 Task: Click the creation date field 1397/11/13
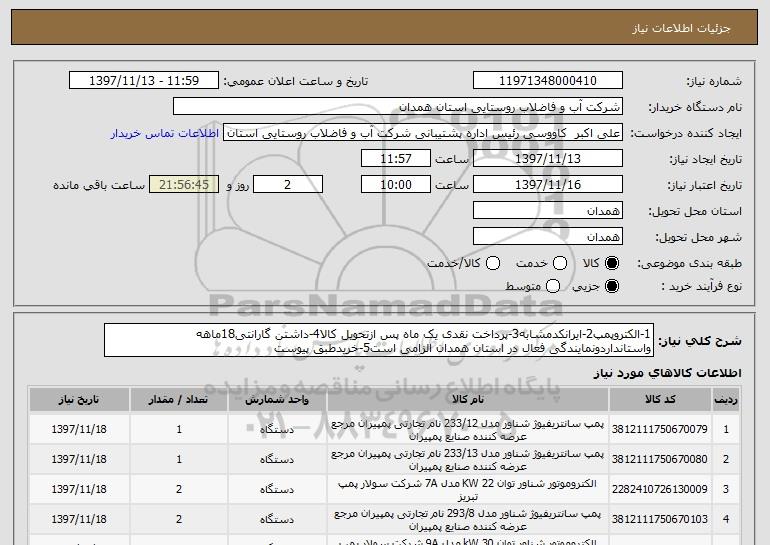(548, 159)
